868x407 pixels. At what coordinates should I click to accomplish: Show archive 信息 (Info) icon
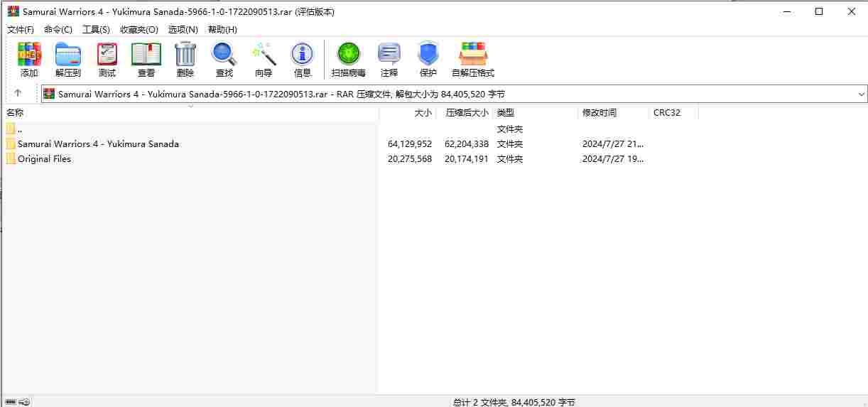coord(303,60)
